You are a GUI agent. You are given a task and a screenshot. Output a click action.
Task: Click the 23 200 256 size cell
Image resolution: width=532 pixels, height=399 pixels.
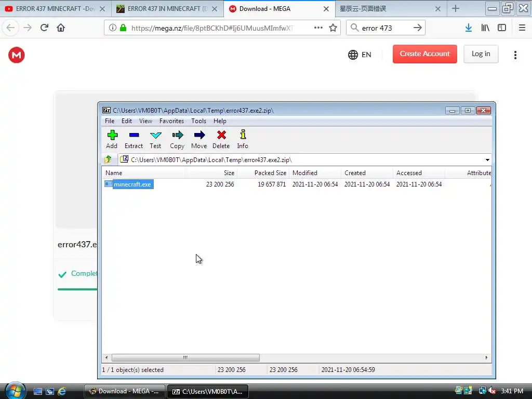(x=220, y=184)
